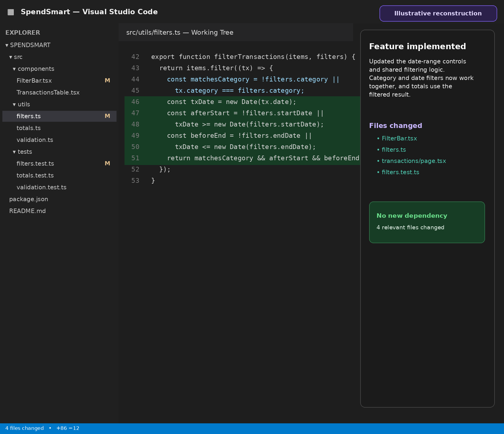Select filters.ts in the explorer tree
This screenshot has height=434, width=504.
(x=59, y=116)
